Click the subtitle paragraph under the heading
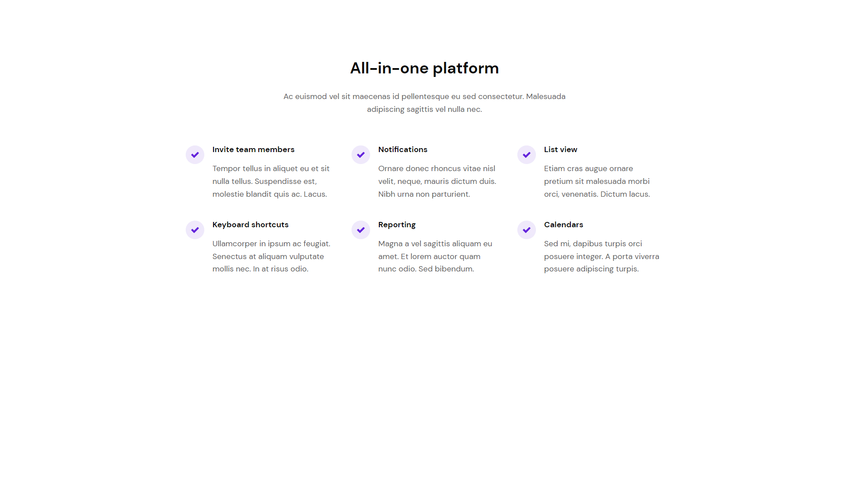Screen dimensions: 849x504 (x=424, y=103)
